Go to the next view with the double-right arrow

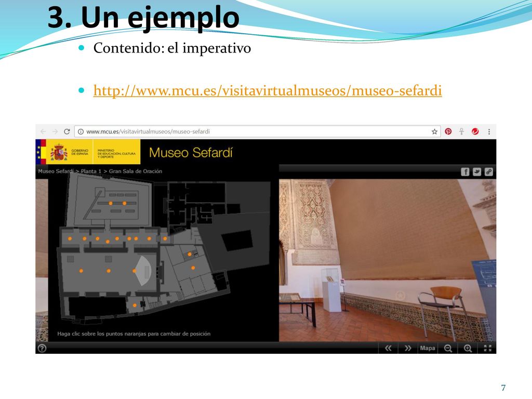[x=408, y=348]
